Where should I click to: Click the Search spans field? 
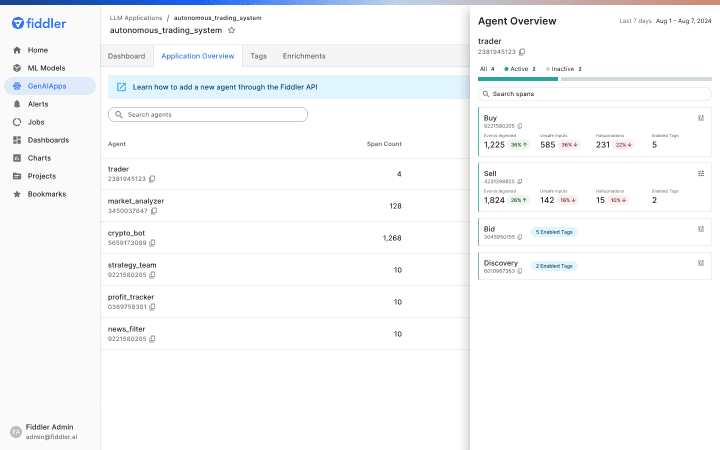595,94
